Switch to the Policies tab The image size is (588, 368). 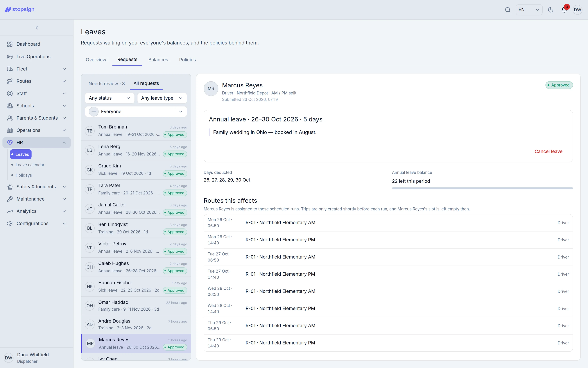pos(187,60)
